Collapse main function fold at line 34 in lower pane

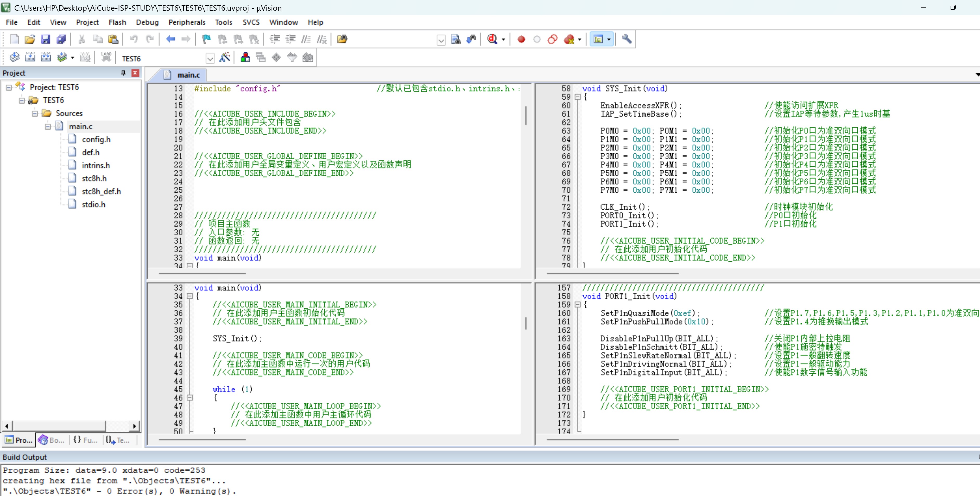(190, 296)
